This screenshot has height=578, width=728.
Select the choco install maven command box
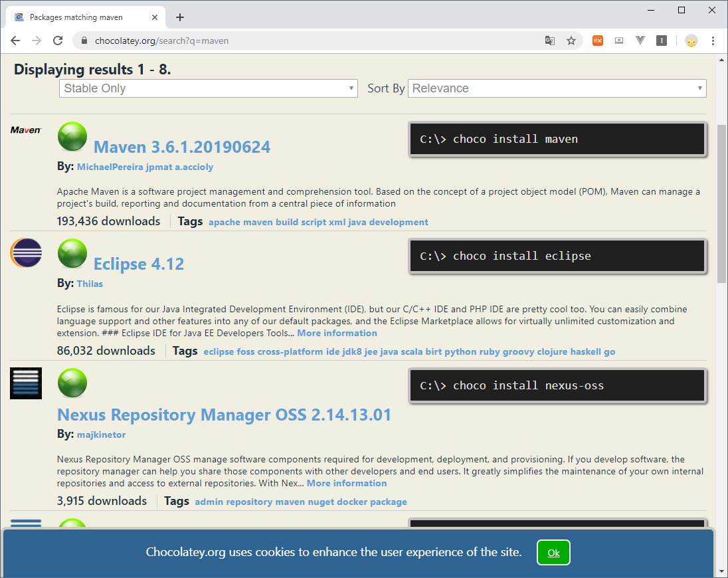(557, 140)
